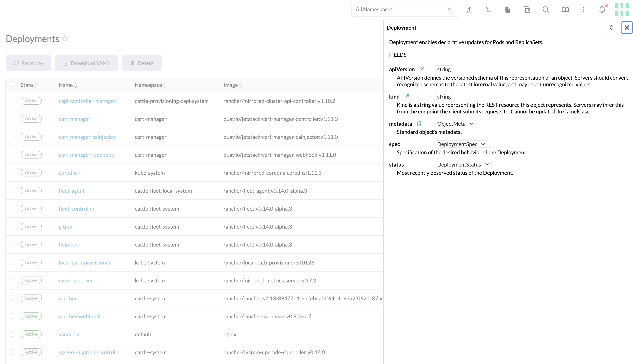
Task: Open the resource search magnifier icon
Action: pyautogui.click(x=546, y=10)
